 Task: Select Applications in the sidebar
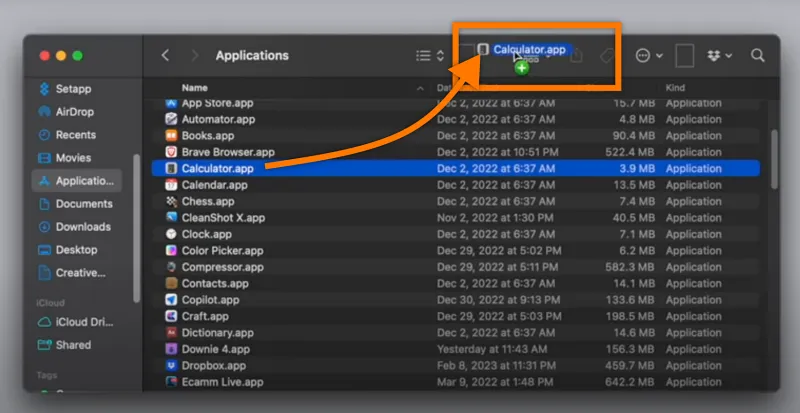[x=77, y=181]
